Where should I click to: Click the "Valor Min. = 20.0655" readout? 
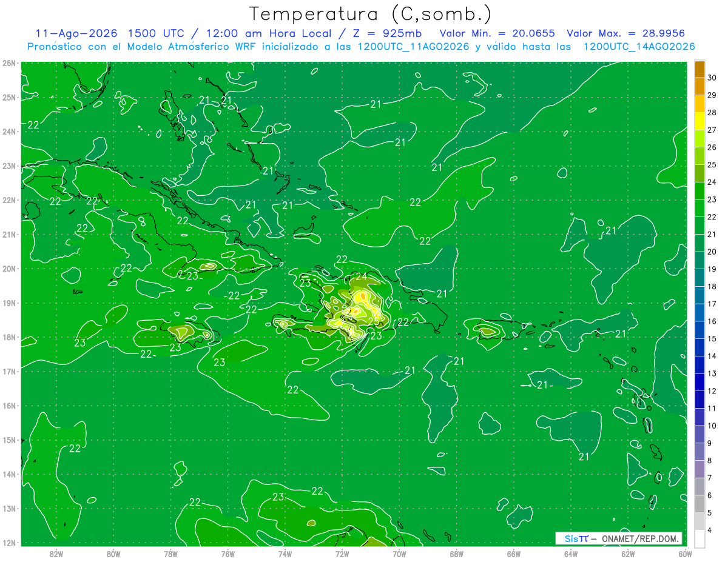[497, 33]
